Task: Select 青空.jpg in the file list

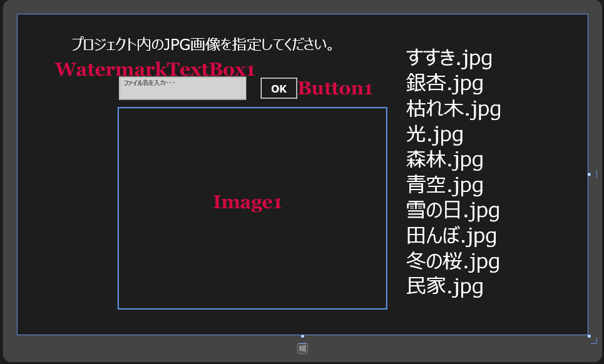Action: point(444,185)
